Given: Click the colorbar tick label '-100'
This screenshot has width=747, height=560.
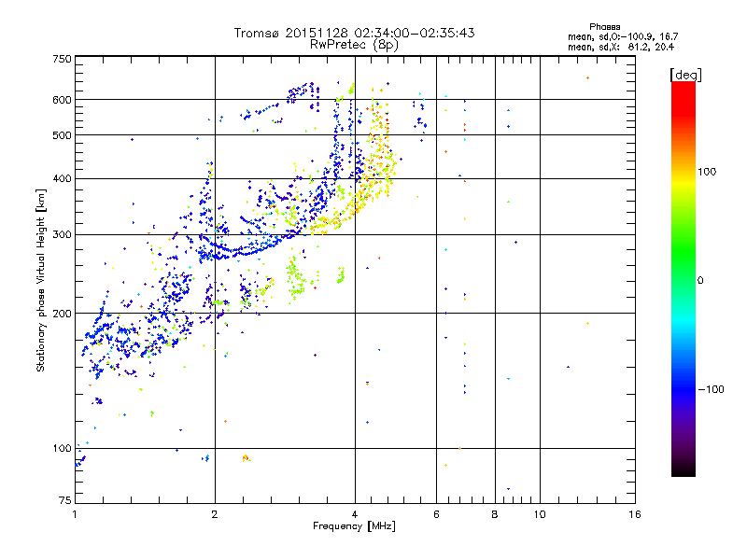Looking at the screenshot, I should [x=712, y=389].
